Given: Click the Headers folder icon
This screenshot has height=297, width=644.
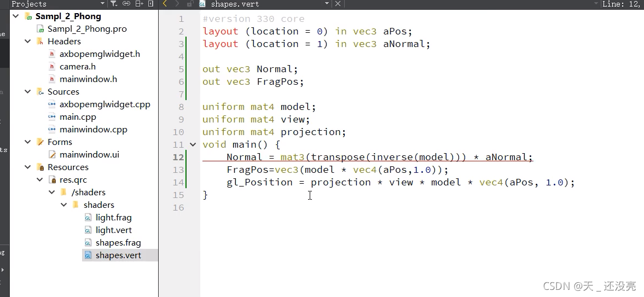Looking at the screenshot, I should 40,42.
